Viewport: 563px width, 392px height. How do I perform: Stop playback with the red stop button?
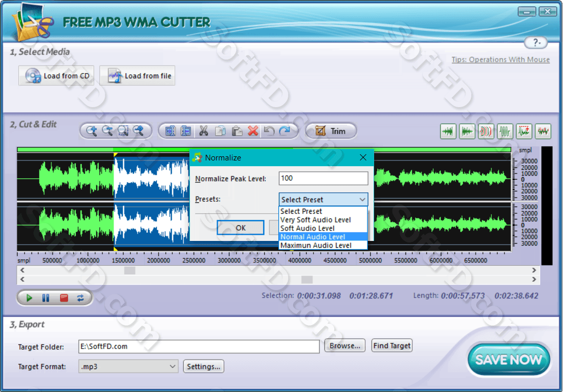click(64, 298)
